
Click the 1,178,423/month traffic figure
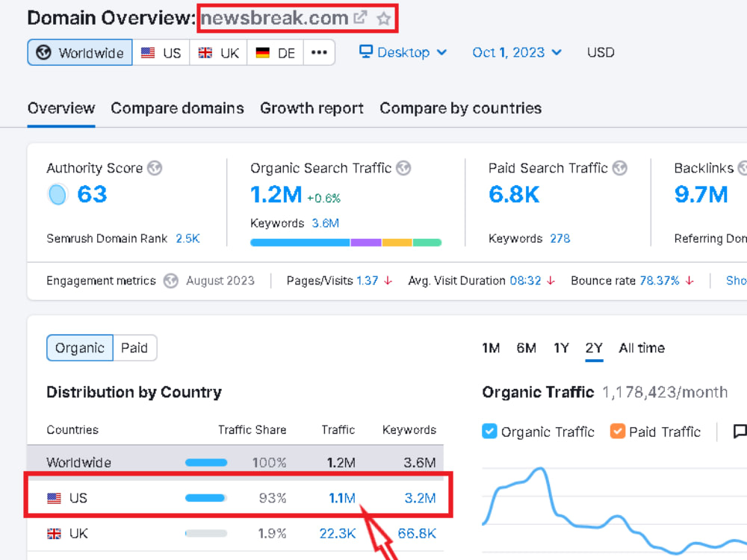(665, 393)
